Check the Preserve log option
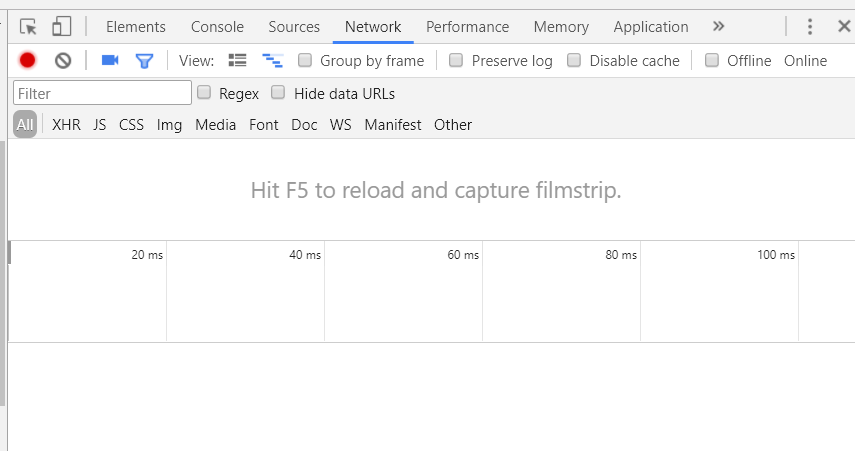The height and width of the screenshot is (451, 855). tap(456, 61)
